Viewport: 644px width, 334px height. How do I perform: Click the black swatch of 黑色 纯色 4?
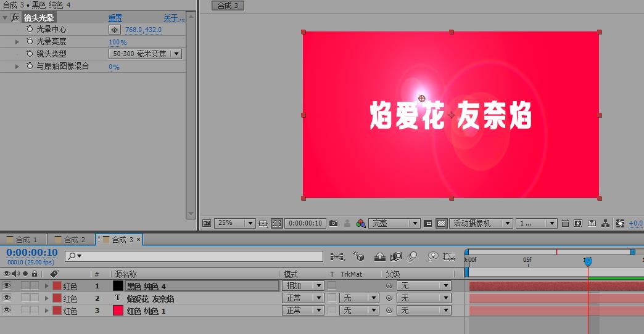[x=118, y=285]
